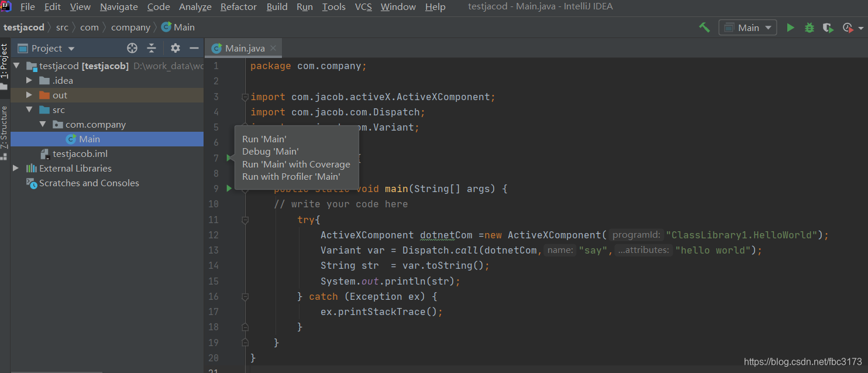
Task: Open the Help menu
Action: 435,7
